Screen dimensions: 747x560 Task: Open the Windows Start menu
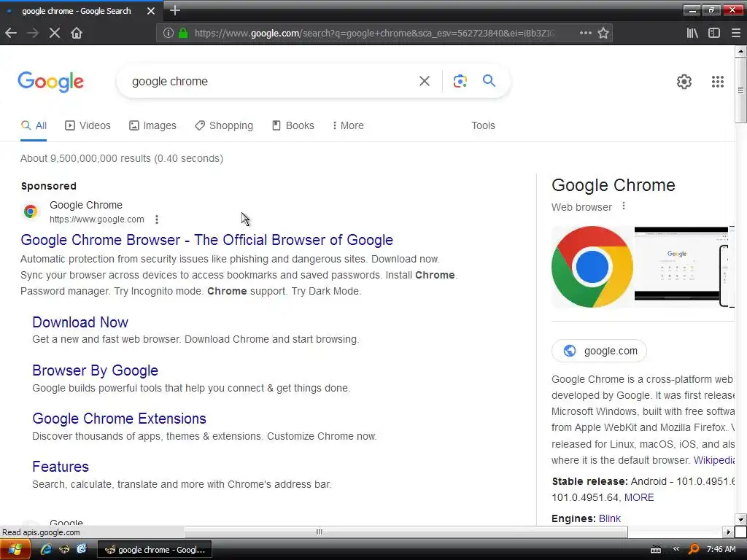pos(15,550)
